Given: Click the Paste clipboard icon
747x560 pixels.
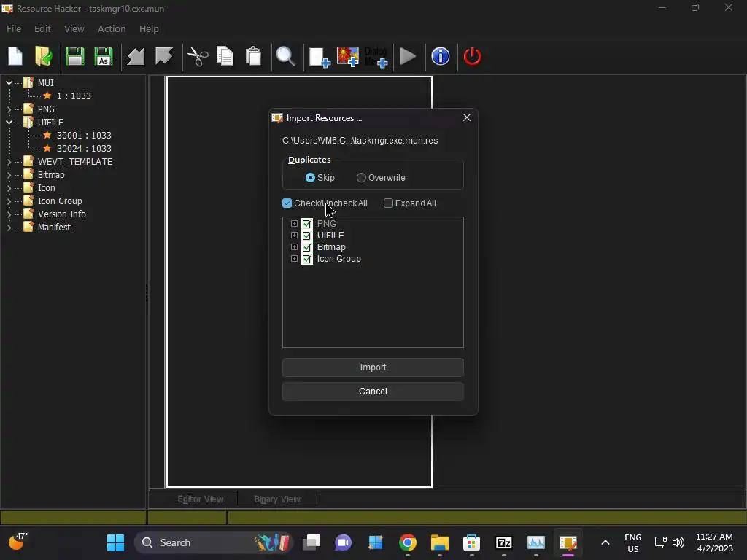Looking at the screenshot, I should coord(253,57).
